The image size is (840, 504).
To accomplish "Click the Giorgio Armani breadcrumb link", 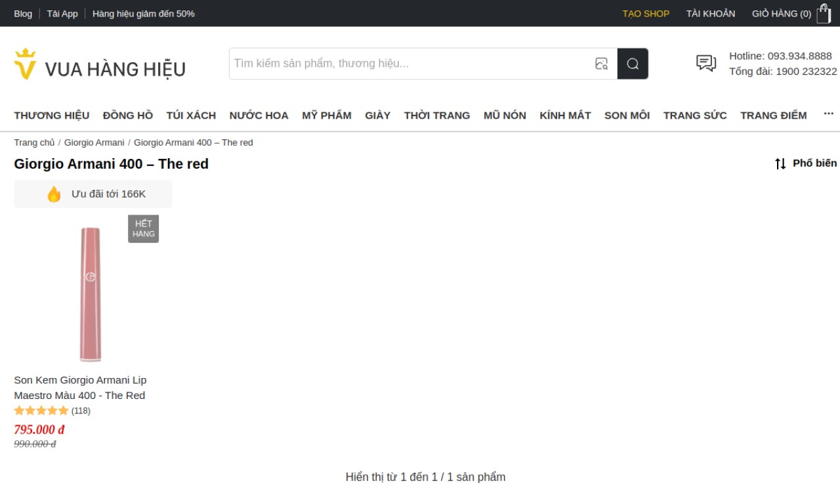I will tap(94, 142).
